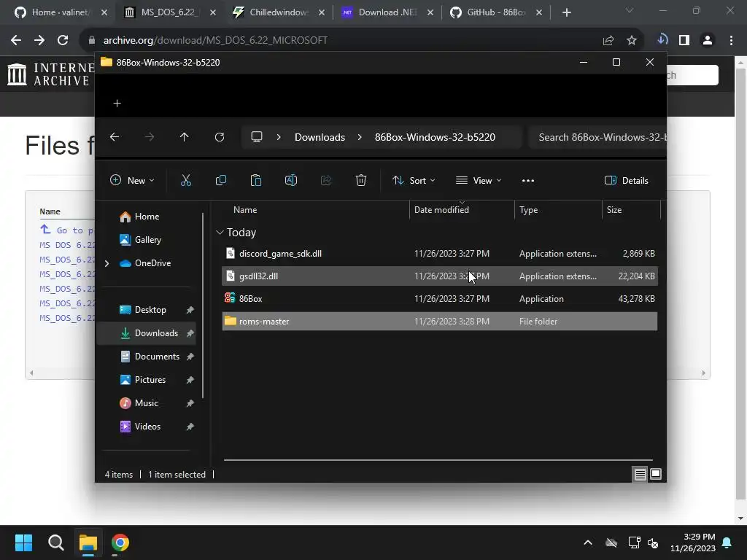The height and width of the screenshot is (560, 747).
Task: Open the New dropdown menu
Action: pyautogui.click(x=133, y=181)
